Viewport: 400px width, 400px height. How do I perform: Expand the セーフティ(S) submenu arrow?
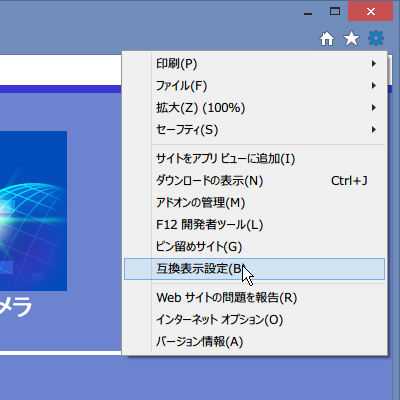(x=374, y=130)
